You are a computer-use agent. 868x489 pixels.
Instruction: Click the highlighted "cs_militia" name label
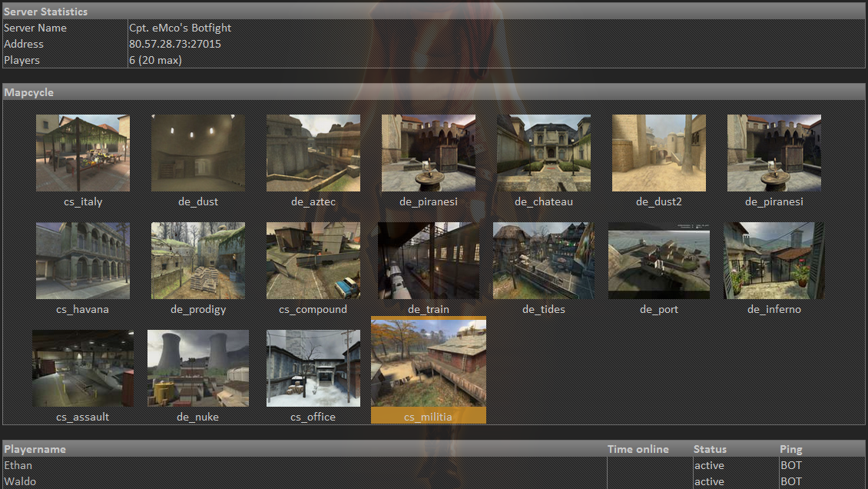[428, 417]
